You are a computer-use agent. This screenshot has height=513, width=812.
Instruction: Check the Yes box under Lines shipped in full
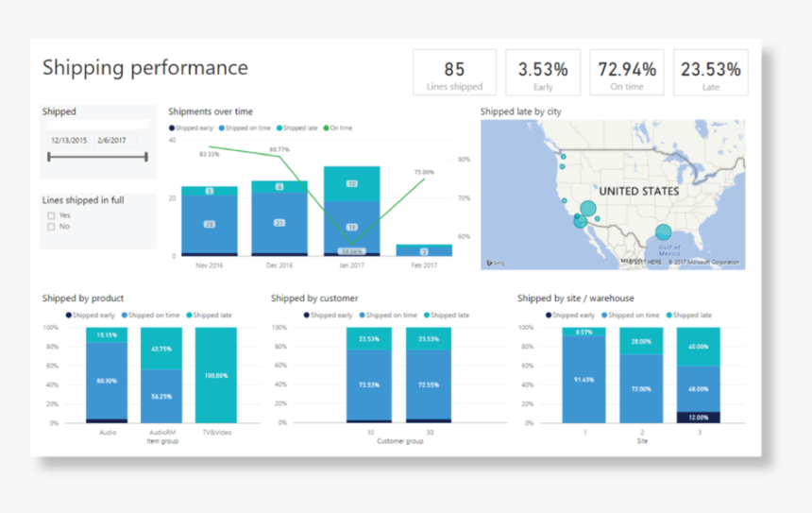51,215
